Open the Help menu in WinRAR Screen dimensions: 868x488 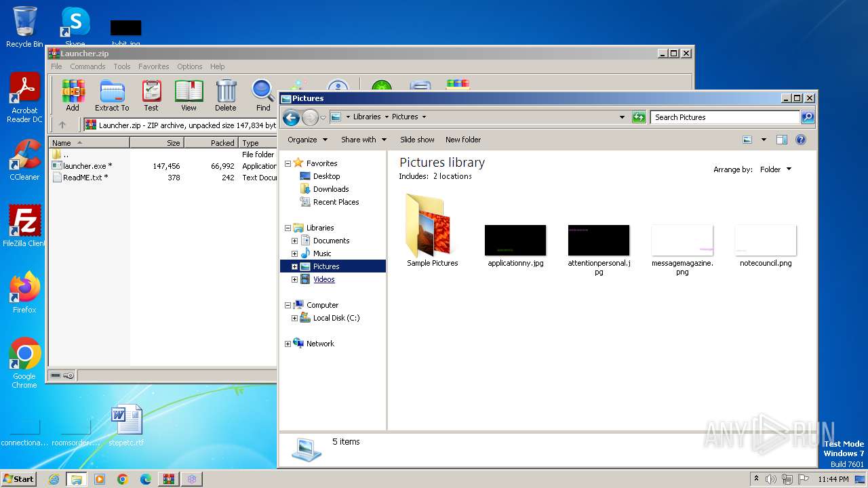tap(217, 66)
